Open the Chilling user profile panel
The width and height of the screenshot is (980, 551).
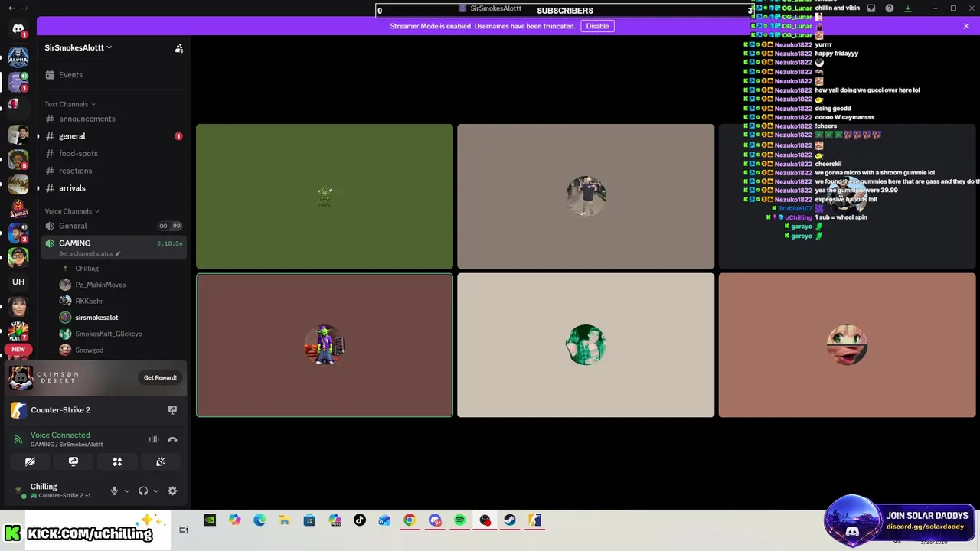coord(54,491)
